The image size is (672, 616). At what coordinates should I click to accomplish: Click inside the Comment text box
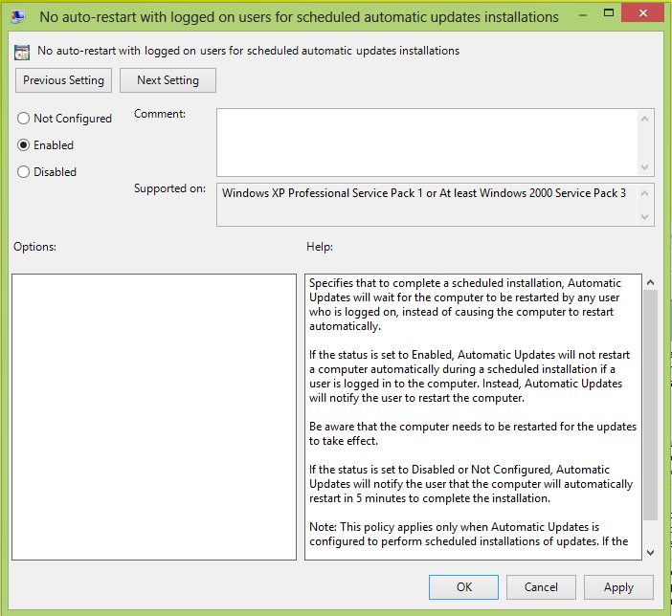click(426, 142)
